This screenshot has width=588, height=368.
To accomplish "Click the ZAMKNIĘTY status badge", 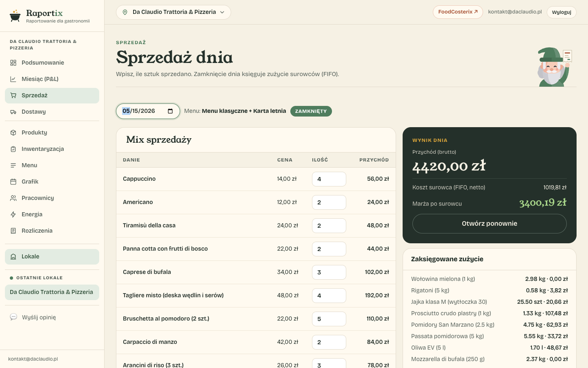I will (311, 111).
